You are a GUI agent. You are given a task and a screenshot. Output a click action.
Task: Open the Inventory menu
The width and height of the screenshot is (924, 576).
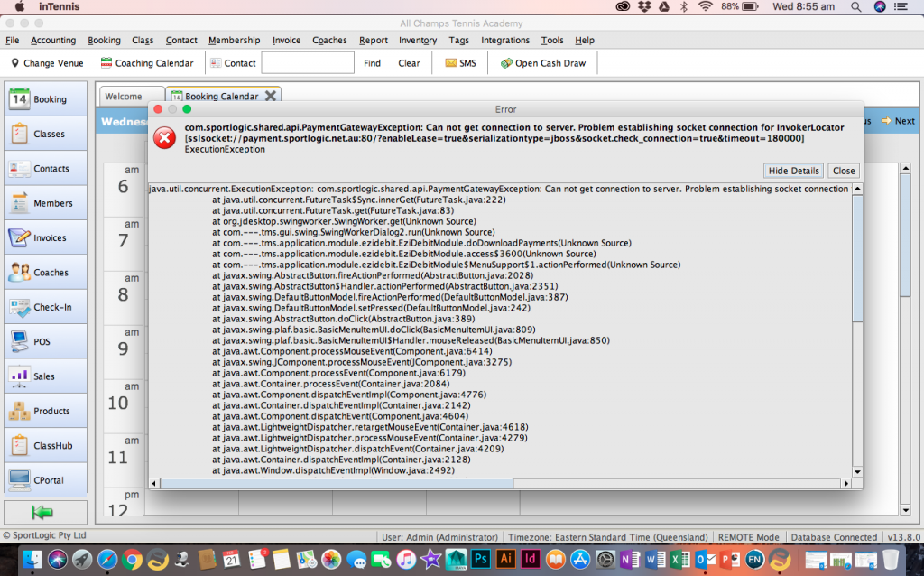click(x=418, y=40)
